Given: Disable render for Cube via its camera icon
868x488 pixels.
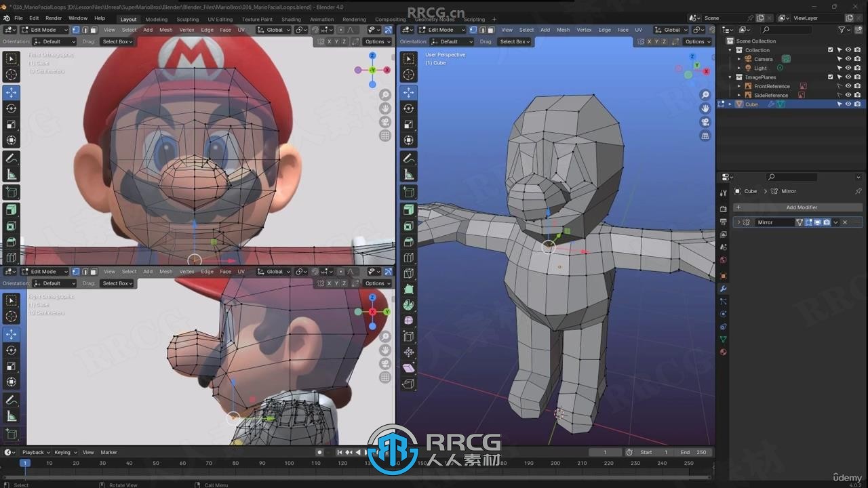Looking at the screenshot, I should click(x=857, y=104).
